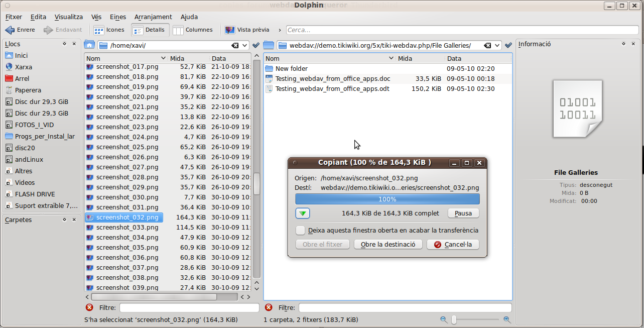The width and height of the screenshot is (644, 328).
Task: Expand transfer details with green arrow
Action: pos(303,213)
